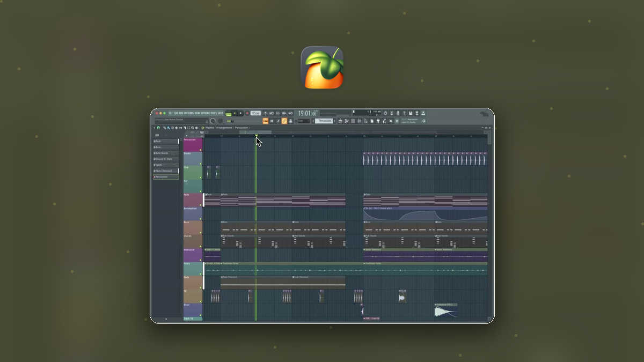
Task: Click the step edit arrow icon
Action: pos(272,121)
